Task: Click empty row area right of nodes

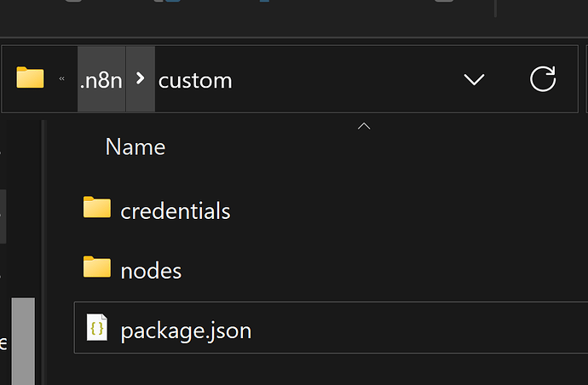Action: pyautogui.click(x=383, y=271)
